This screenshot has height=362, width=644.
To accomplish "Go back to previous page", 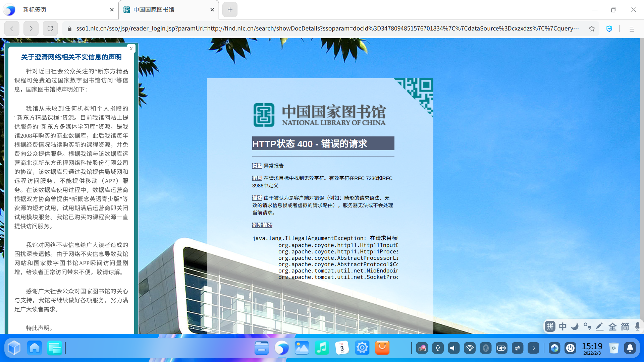I will click(12, 29).
